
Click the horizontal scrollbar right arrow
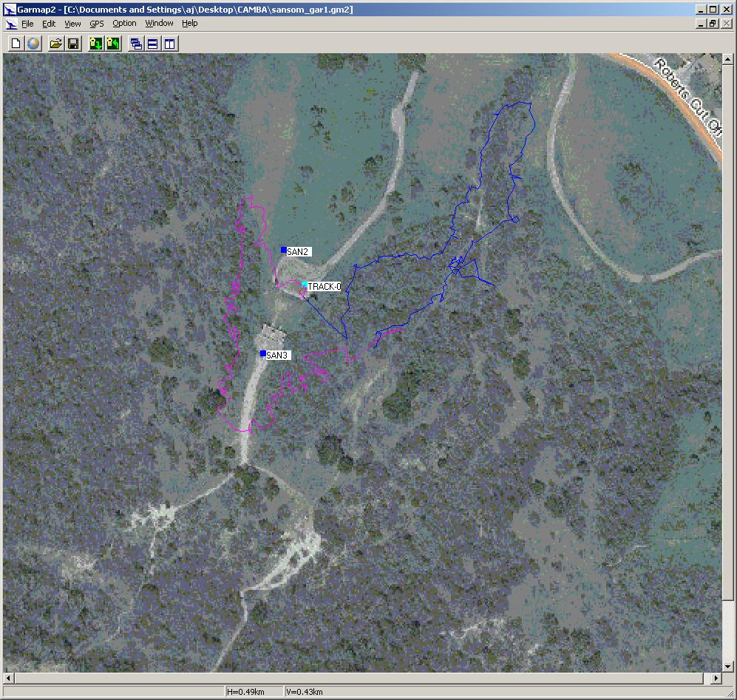tap(716, 678)
